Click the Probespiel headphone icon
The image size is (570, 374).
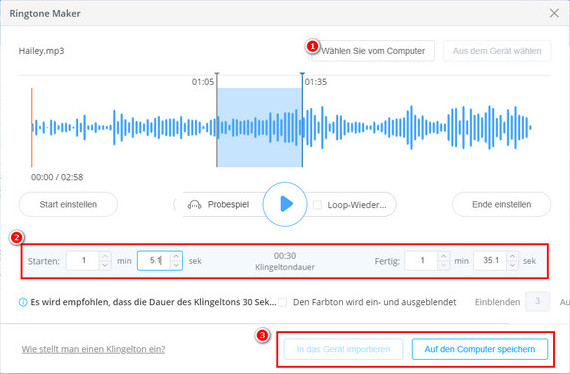click(x=194, y=205)
